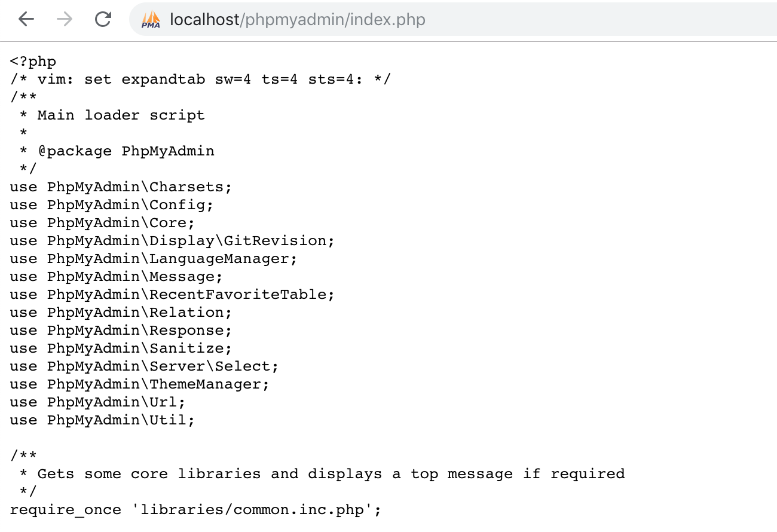Click 'use PhpMyAdmin\Url;' line
The height and width of the screenshot is (532, 777).
point(97,402)
